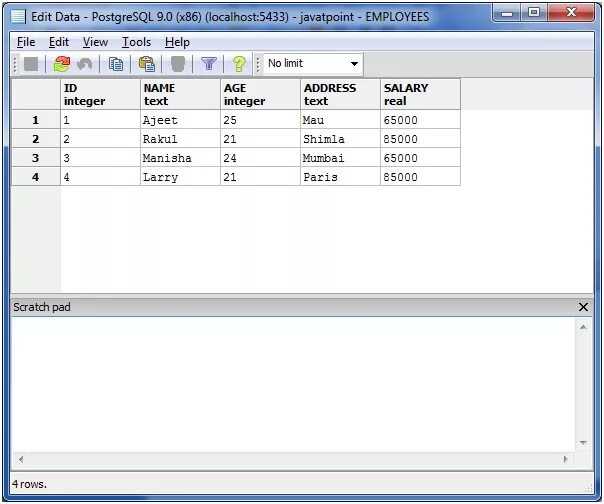Click salary 65000 in Manisha's row
The width and height of the screenshot is (604, 504).
point(420,158)
